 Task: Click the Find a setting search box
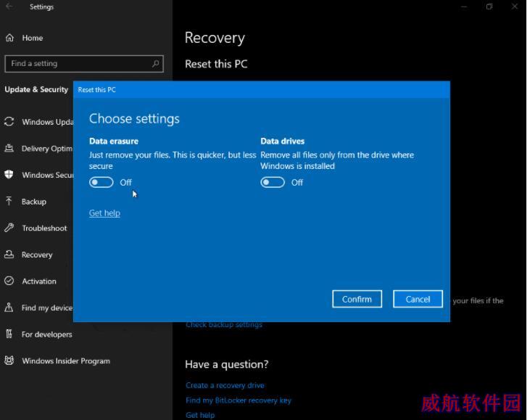76,64
